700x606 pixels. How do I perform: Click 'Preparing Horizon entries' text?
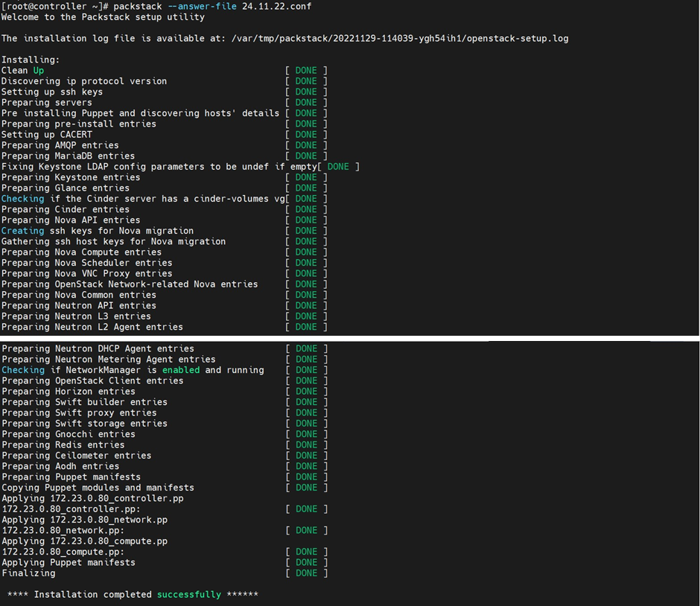coord(69,392)
